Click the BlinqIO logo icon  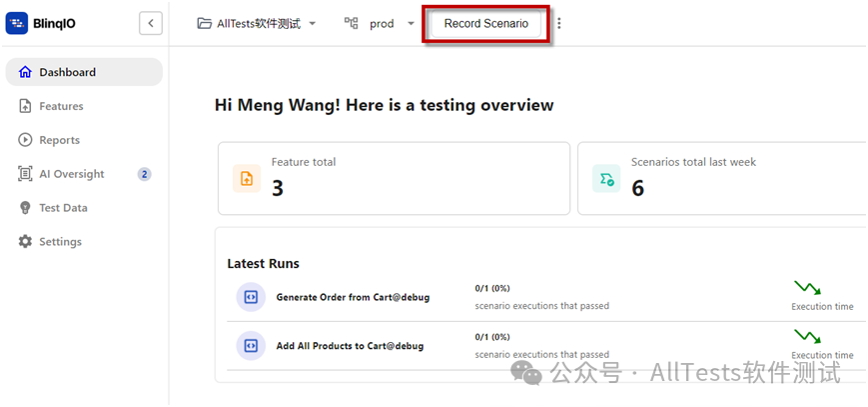17,23
